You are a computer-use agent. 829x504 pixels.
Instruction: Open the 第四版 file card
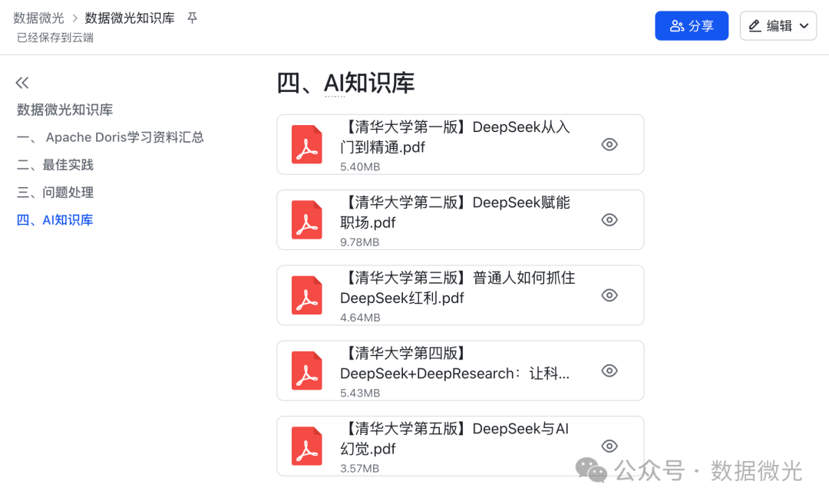pyautogui.click(x=461, y=371)
